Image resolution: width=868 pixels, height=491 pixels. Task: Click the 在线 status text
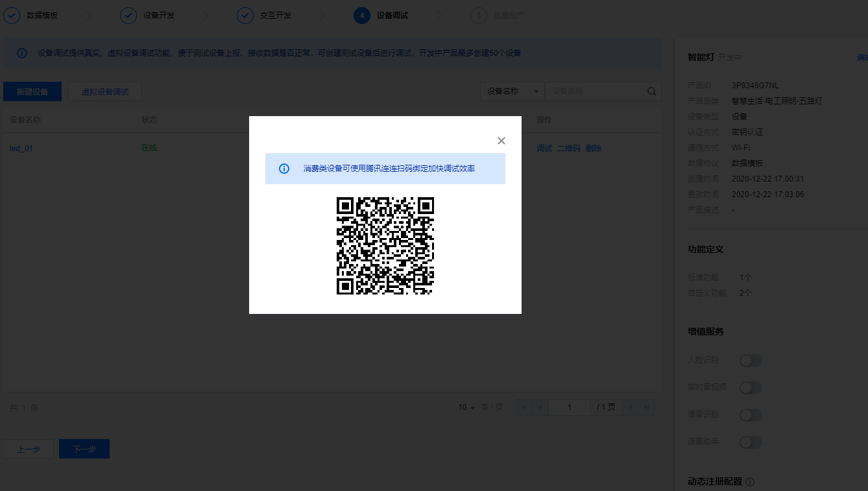pyautogui.click(x=149, y=148)
